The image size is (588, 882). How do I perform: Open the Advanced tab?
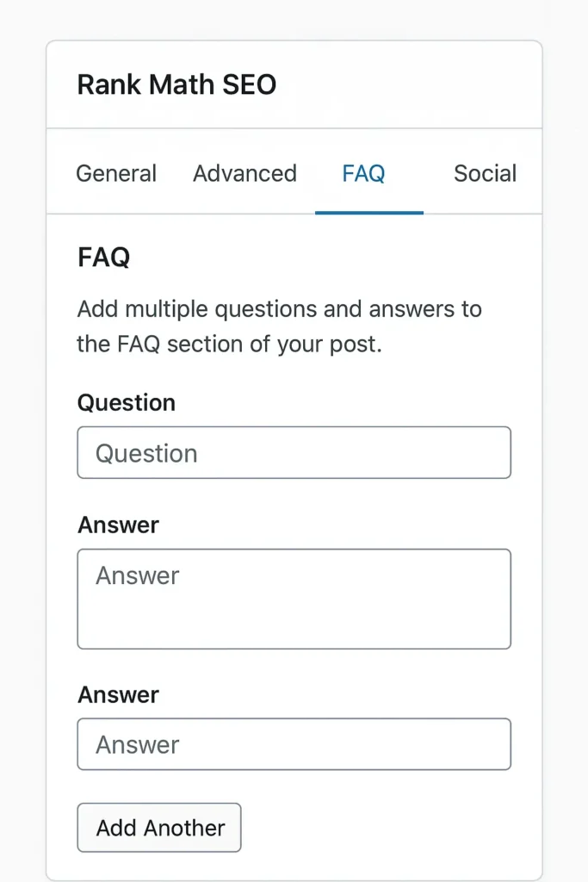click(244, 173)
